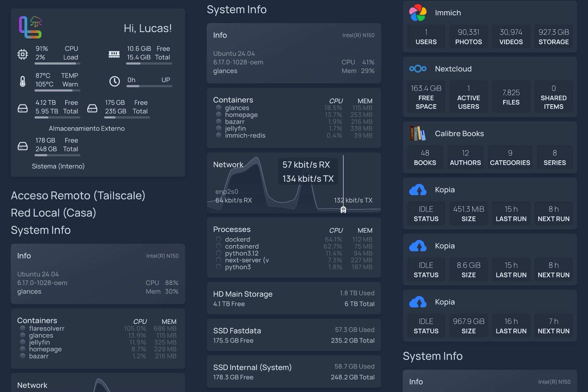The width and height of the screenshot is (588, 392).
Task: Click status dot beside glances container at 18.5%
Action: [219, 108]
